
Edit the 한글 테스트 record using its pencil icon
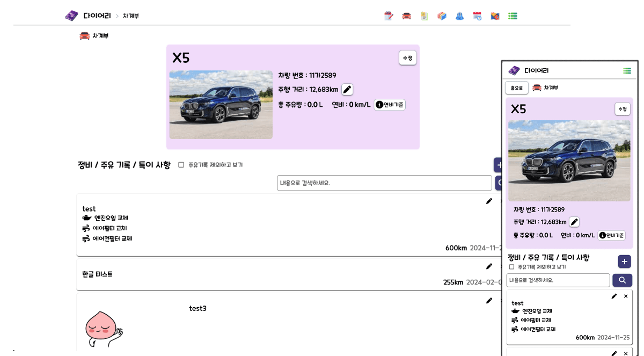click(x=489, y=266)
